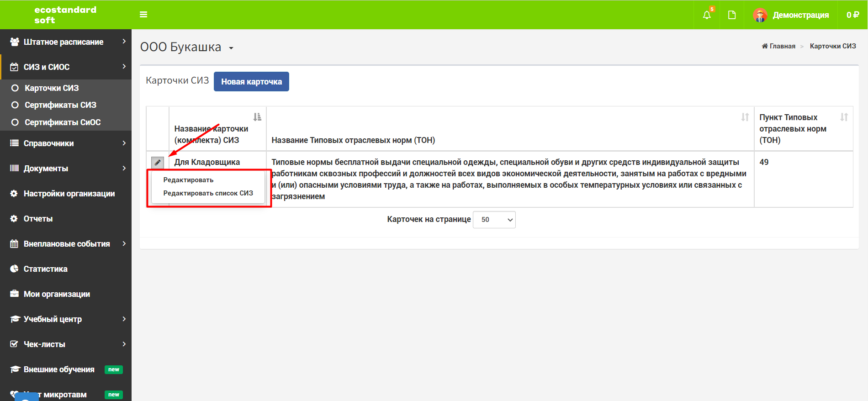Click Документы barcode icon
This screenshot has width=868, height=401.
(x=14, y=168)
